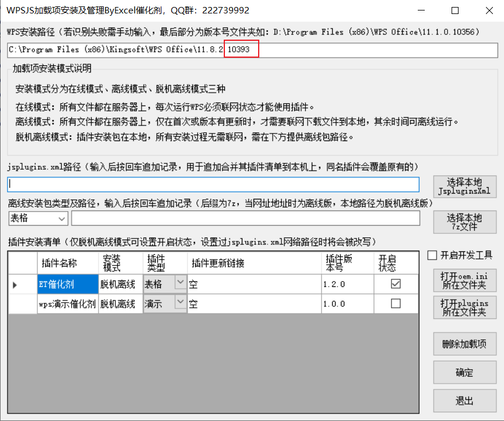
Task: Minimize the WPSJS加载项 window
Action: pyautogui.click(x=421, y=10)
